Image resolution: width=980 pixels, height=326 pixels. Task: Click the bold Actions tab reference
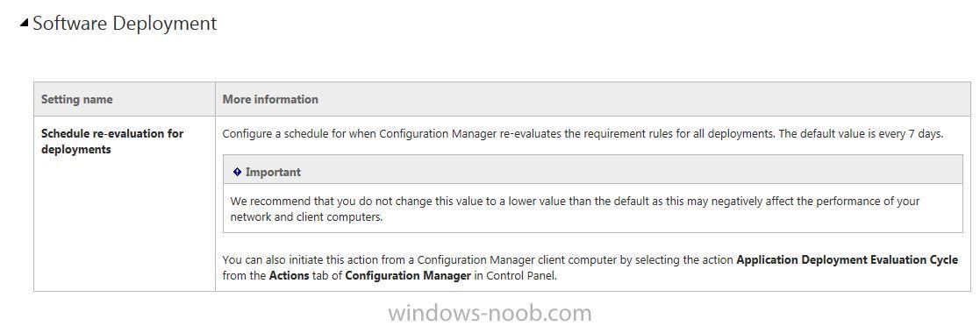coord(289,275)
